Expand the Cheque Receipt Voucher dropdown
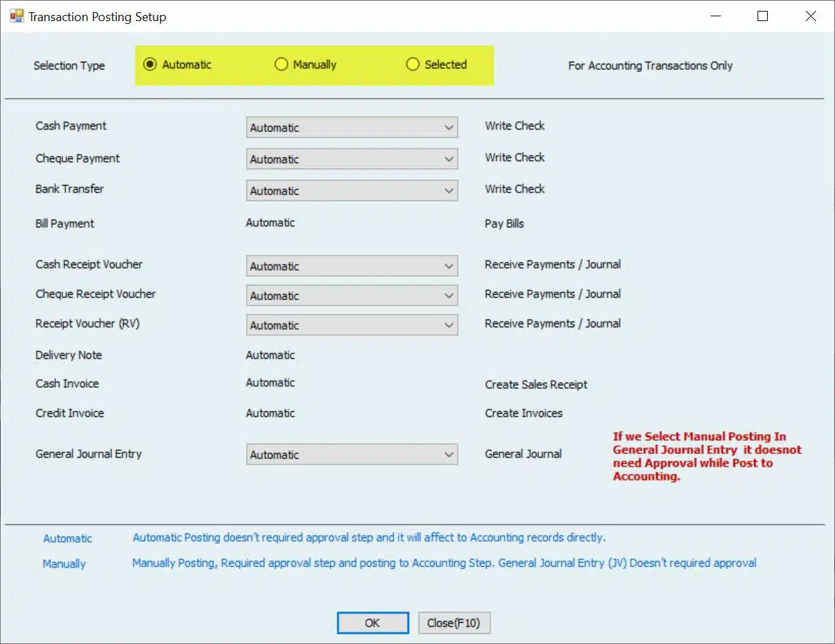The image size is (835, 644). click(352, 296)
